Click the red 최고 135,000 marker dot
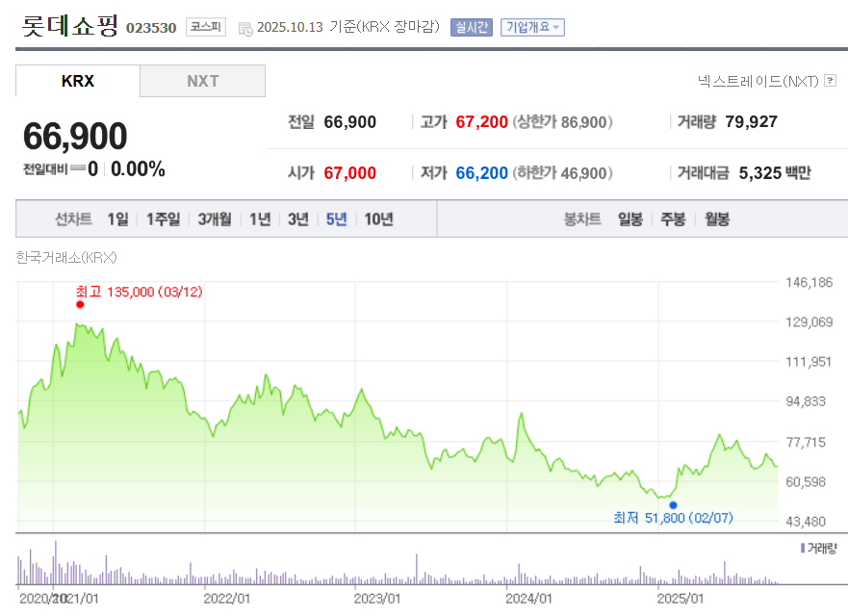The image size is (848, 616). [x=80, y=304]
